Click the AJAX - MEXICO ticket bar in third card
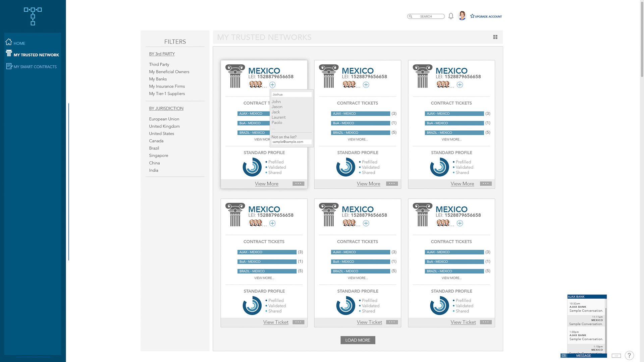Screen dimensions: 644x362 454,114
